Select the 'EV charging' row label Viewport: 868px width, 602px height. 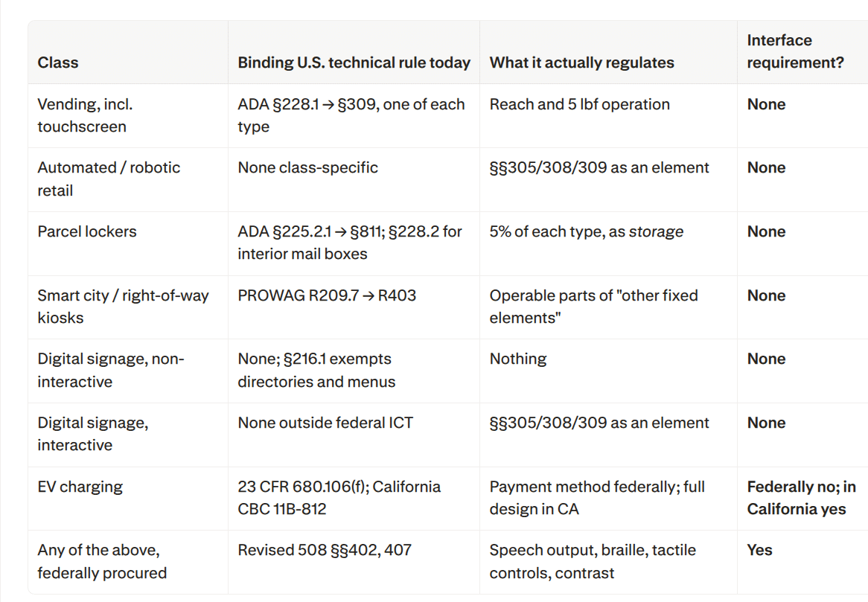[x=80, y=487]
